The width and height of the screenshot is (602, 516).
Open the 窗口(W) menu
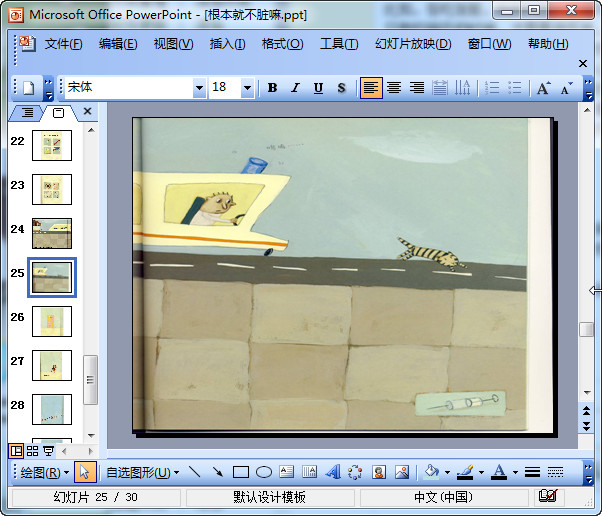tap(489, 44)
